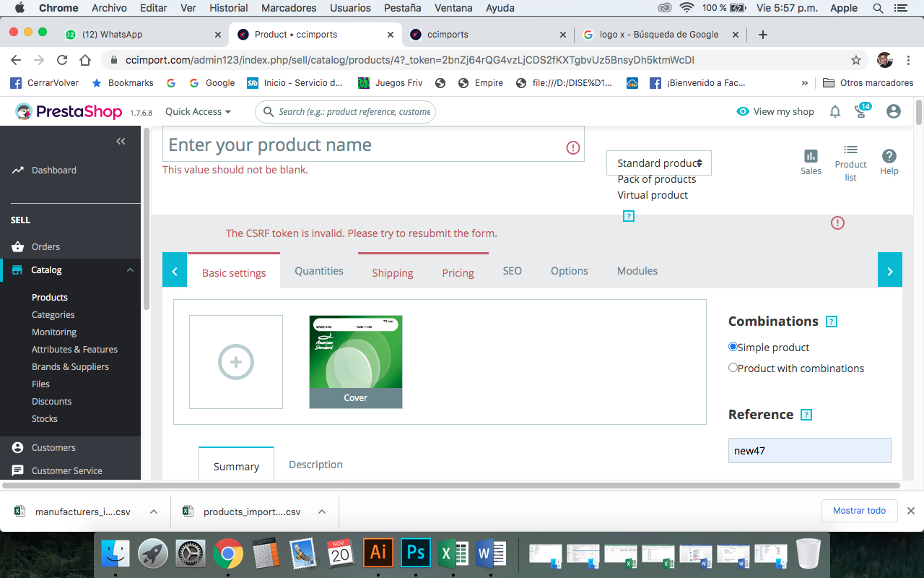Select Product with combinations radio button
Image resolution: width=924 pixels, height=578 pixels.
coord(733,368)
